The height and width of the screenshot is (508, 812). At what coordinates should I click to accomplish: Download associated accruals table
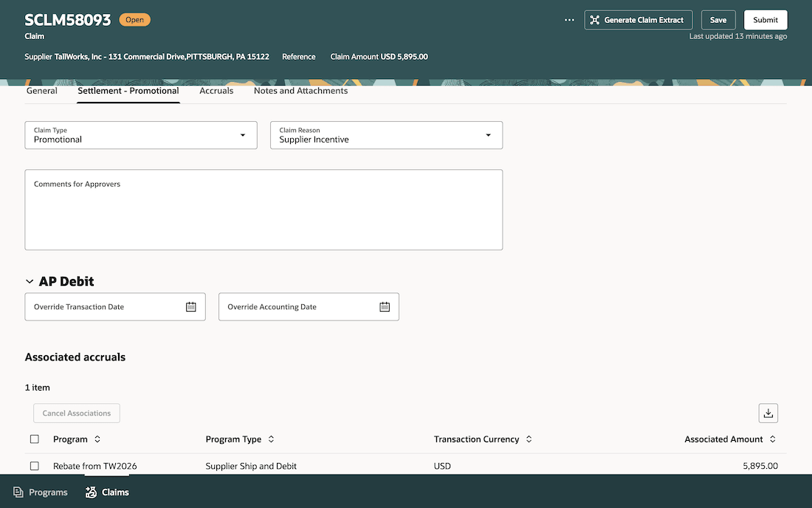[x=768, y=413]
